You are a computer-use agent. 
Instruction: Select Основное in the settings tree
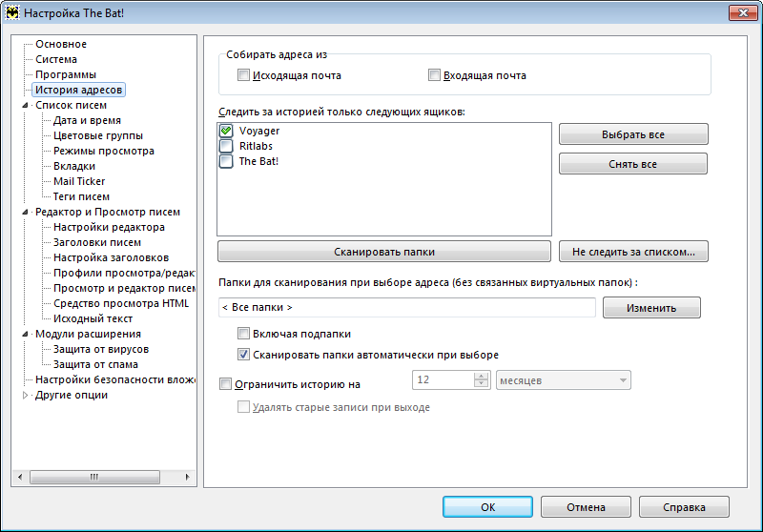(x=61, y=44)
